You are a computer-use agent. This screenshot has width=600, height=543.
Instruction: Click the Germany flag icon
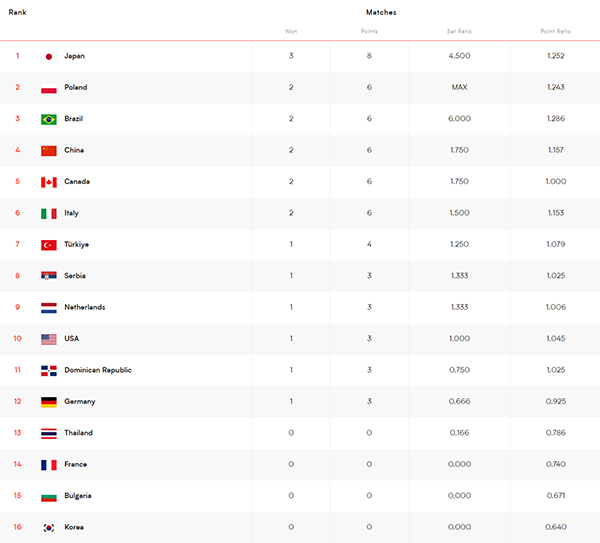pyautogui.click(x=49, y=402)
